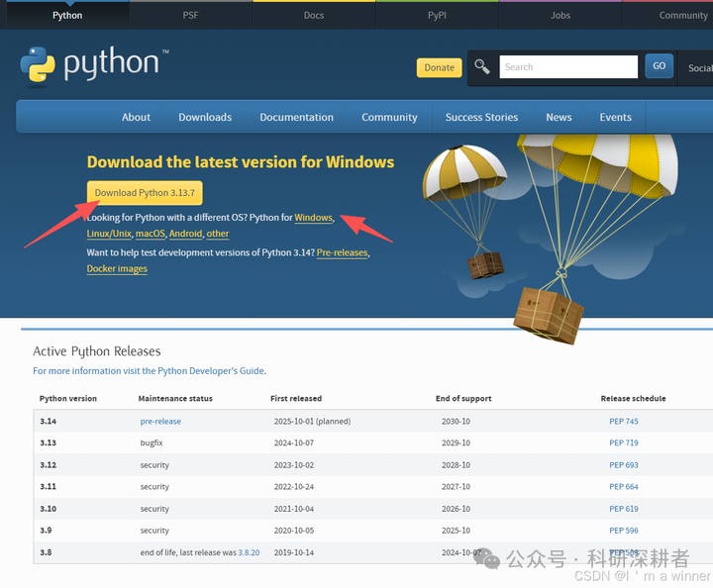Image resolution: width=713 pixels, height=588 pixels.
Task: Follow the Android download link
Action: click(185, 234)
